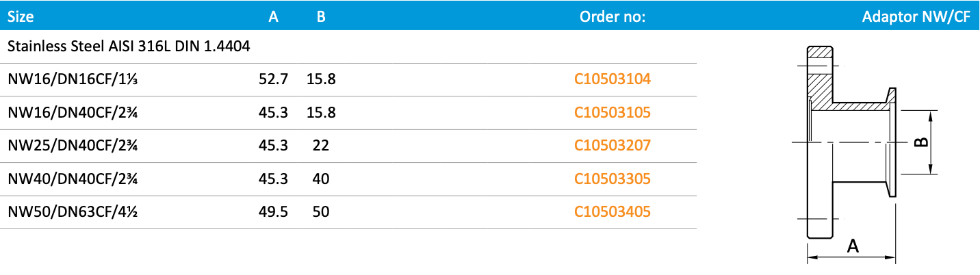This screenshot has width=980, height=275.
Task: Open order number C10503105 link
Action: (x=612, y=112)
